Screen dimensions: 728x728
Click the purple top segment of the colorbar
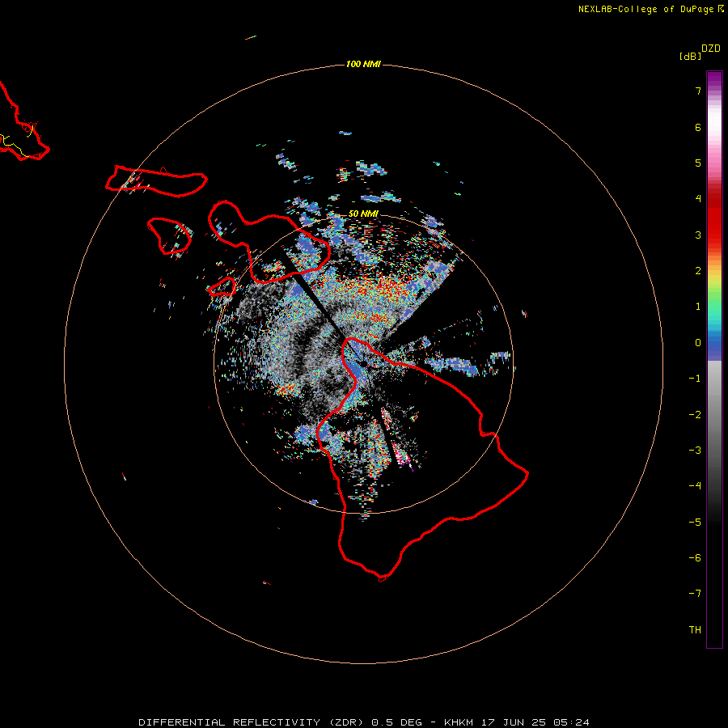[x=714, y=80]
